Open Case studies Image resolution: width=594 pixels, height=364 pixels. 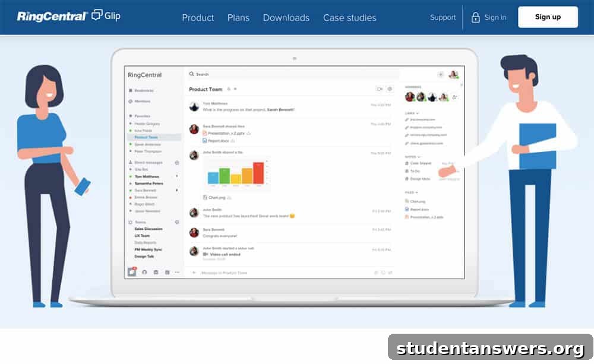350,18
